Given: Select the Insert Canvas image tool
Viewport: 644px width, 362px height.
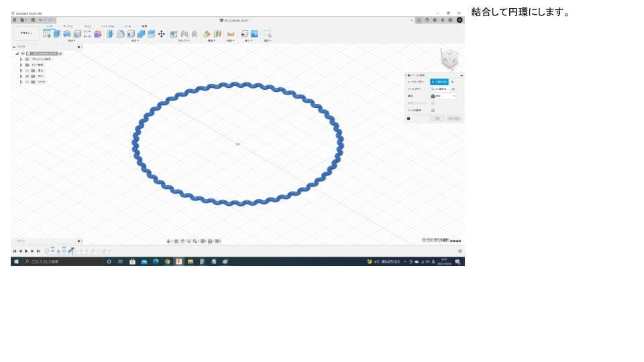Looking at the screenshot, I should [254, 34].
